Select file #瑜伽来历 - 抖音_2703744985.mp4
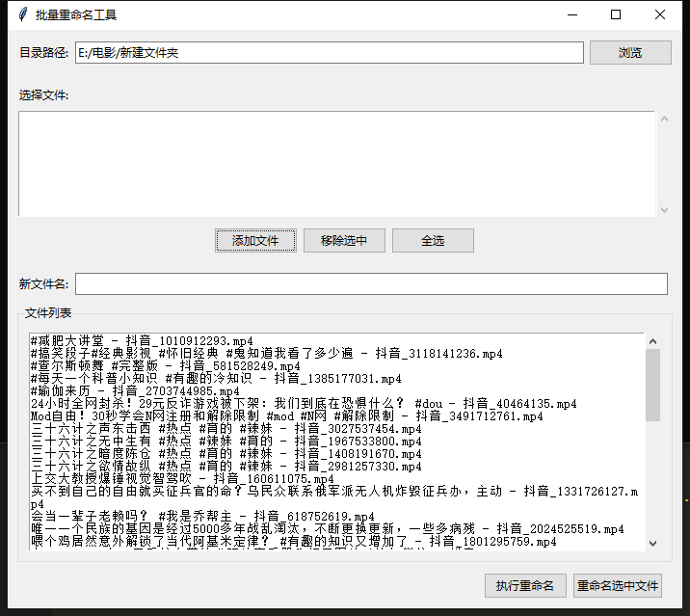The image size is (690, 616). coord(135,391)
